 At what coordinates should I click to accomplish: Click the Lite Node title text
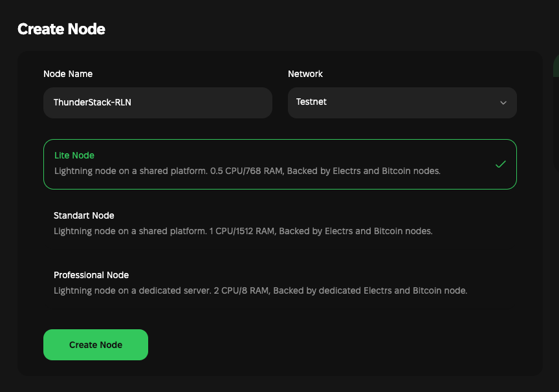click(x=74, y=155)
